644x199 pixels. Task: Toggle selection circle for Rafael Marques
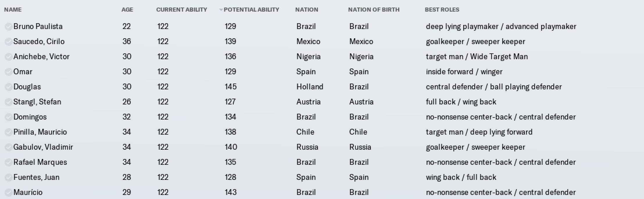(x=8, y=162)
